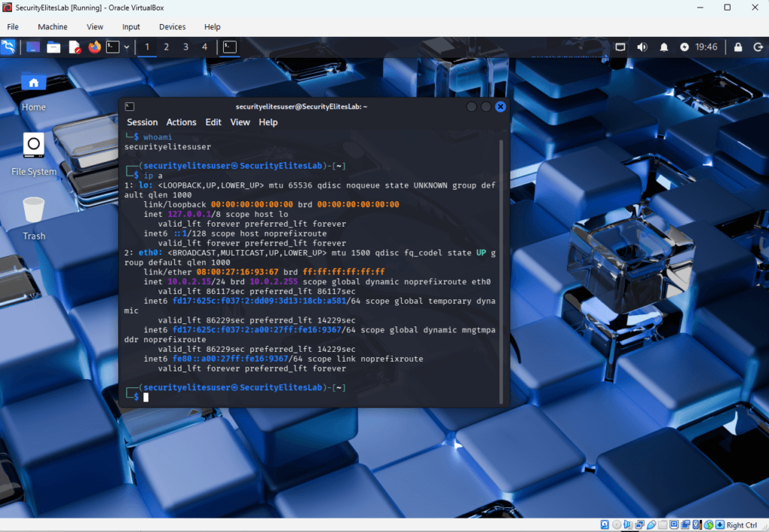Click the screen lock icon on the panel
This screenshot has height=532, width=769.
click(738, 47)
